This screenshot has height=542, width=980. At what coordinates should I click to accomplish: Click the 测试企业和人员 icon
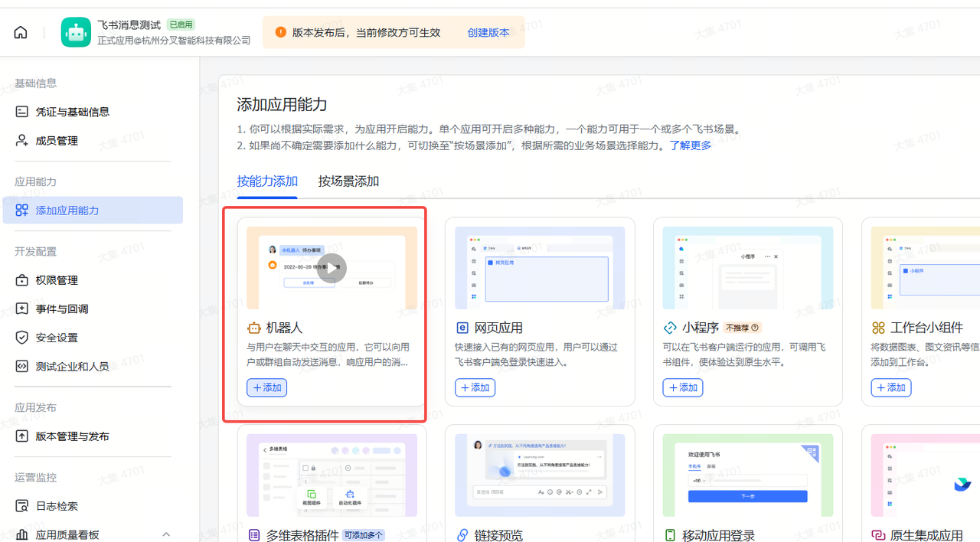point(22,367)
